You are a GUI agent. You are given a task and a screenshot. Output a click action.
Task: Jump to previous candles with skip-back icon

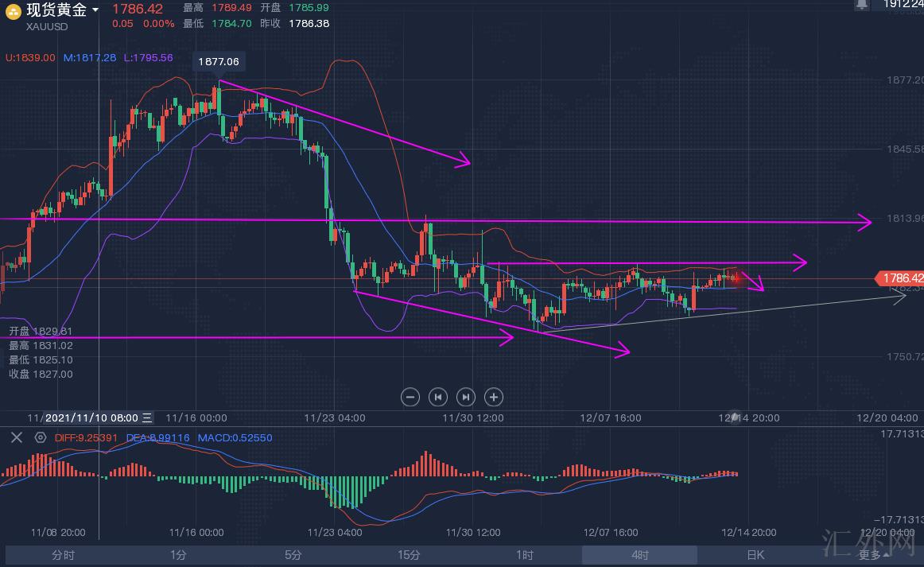[x=438, y=397]
